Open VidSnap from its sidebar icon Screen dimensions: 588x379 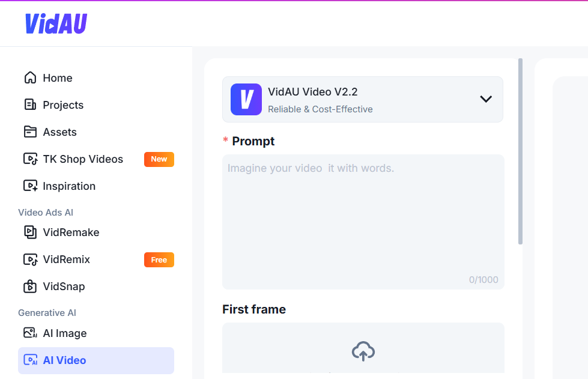pyautogui.click(x=31, y=287)
